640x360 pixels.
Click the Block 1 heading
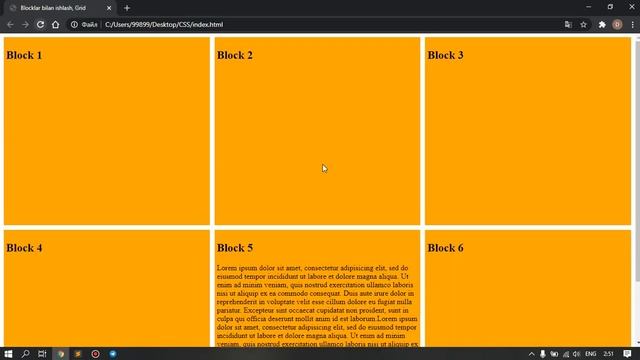tap(24, 55)
